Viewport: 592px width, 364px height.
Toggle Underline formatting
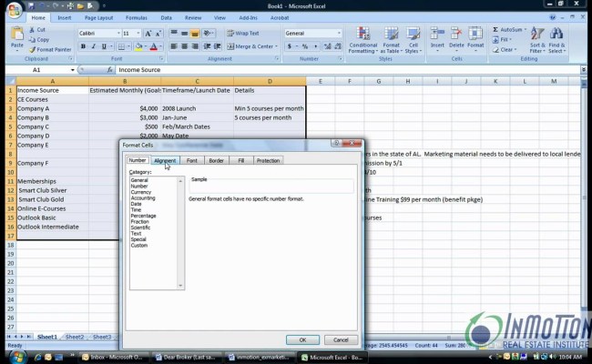tap(104, 46)
